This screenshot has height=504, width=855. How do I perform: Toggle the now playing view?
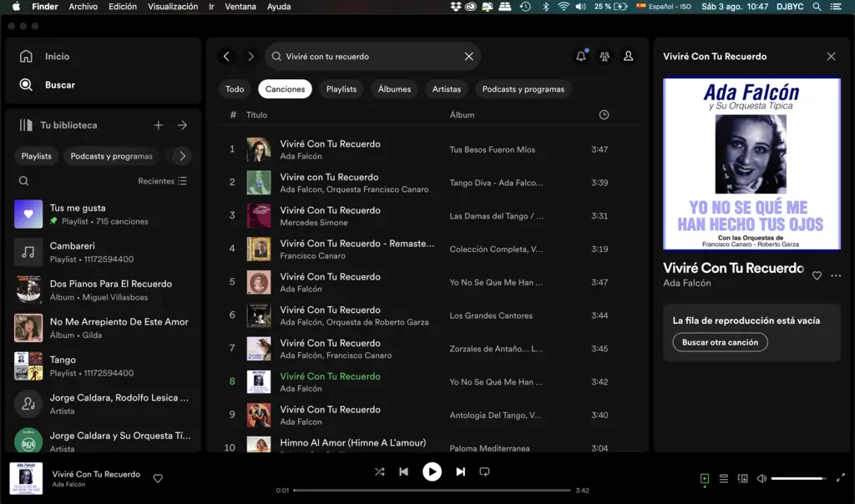coord(705,478)
